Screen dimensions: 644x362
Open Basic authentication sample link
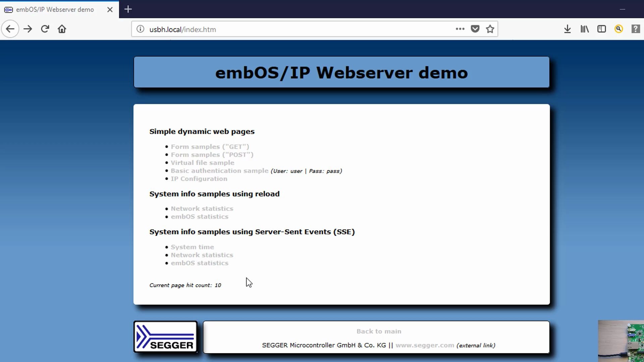(220, 171)
